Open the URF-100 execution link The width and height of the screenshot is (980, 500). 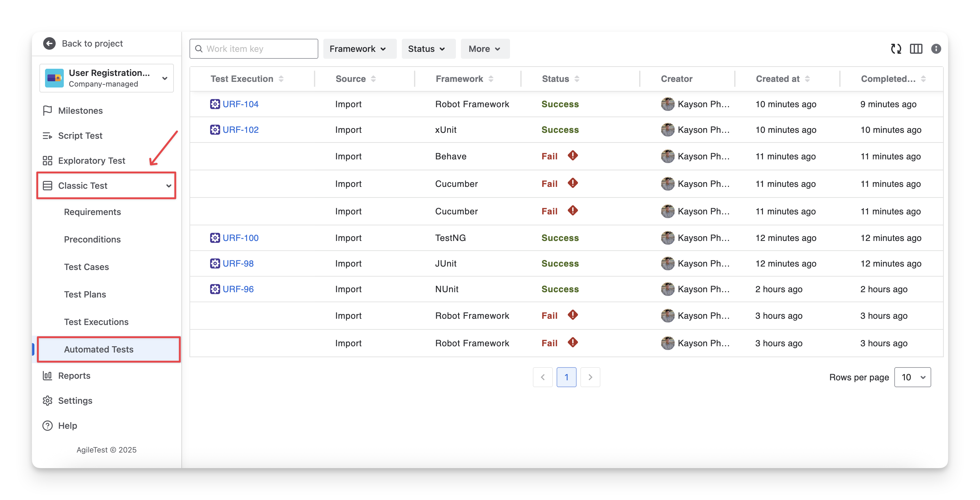click(240, 237)
